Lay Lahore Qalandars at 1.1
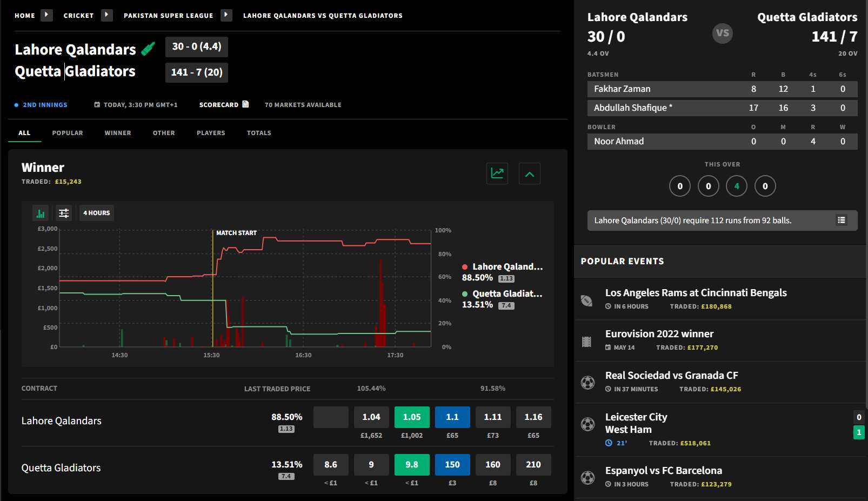This screenshot has height=501, width=868. point(452,417)
